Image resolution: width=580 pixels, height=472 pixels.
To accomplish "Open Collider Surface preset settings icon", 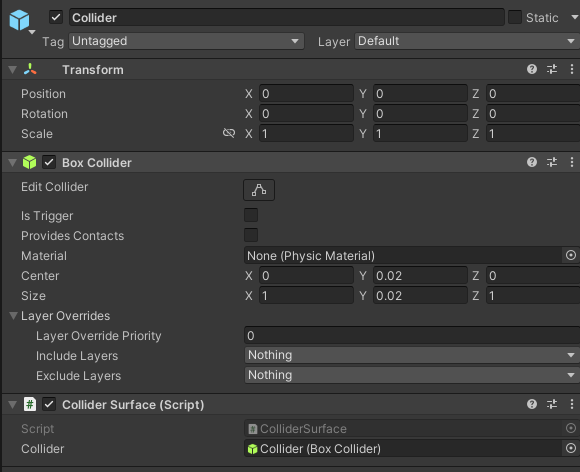I will (x=552, y=404).
